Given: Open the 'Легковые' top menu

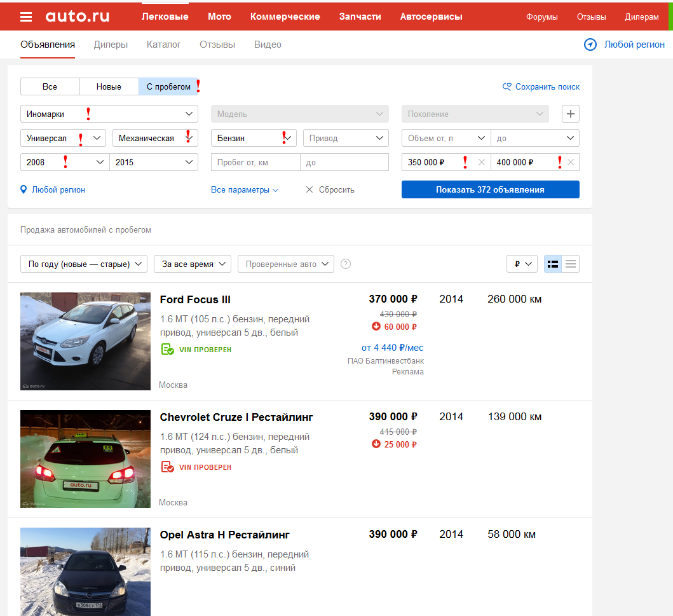Looking at the screenshot, I should (x=165, y=17).
